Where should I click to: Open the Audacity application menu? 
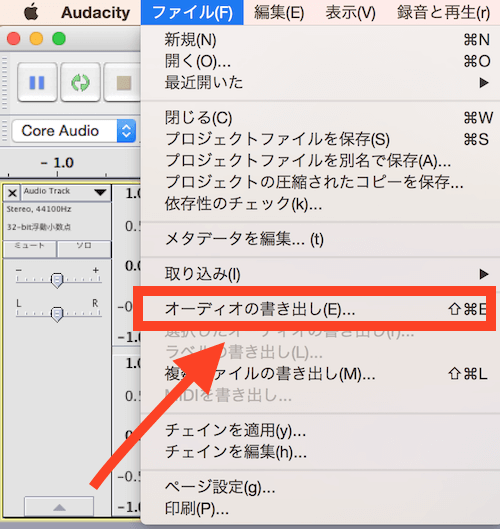tap(95, 12)
